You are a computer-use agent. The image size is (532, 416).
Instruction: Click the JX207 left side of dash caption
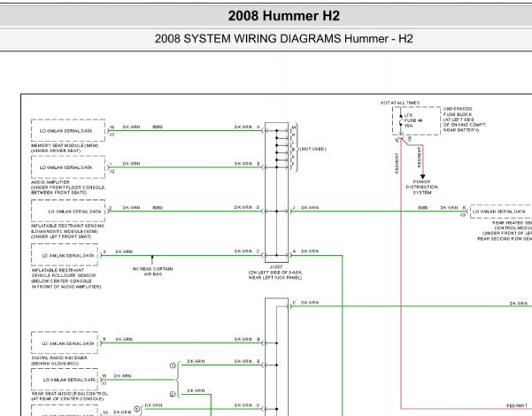(x=275, y=273)
